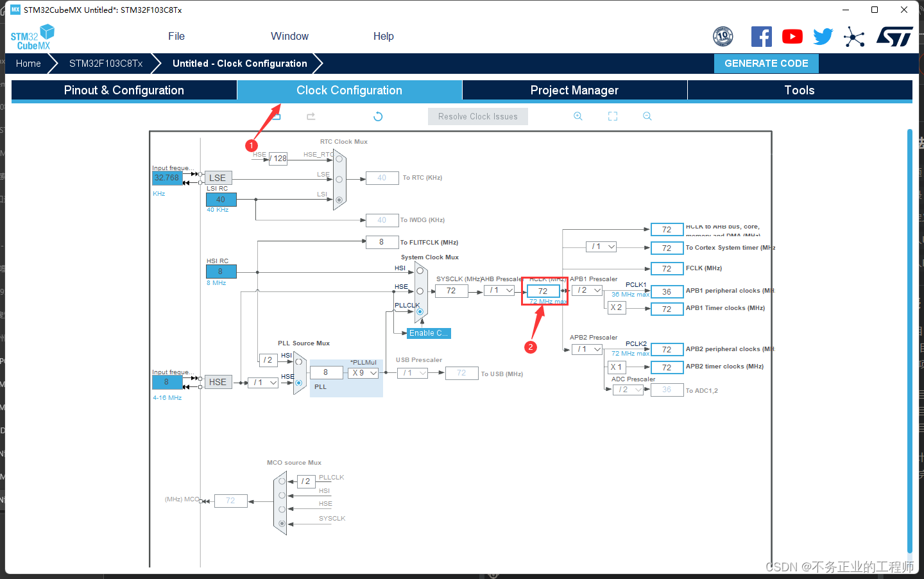Viewport: 924px width, 579px height.
Task: Click the APB1 peripheral clocks 36 field
Action: coord(667,291)
